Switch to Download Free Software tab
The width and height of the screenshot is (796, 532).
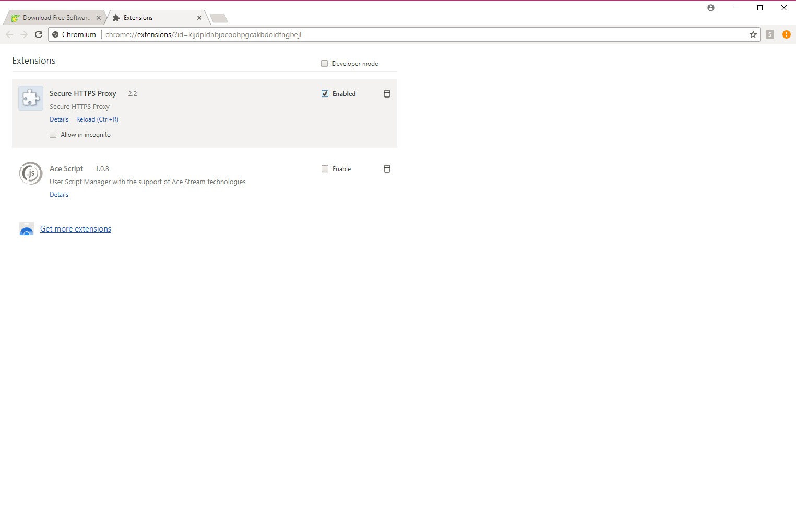(55, 18)
